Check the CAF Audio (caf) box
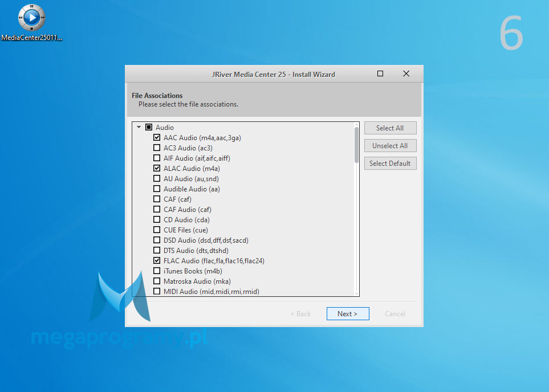 coord(157,209)
